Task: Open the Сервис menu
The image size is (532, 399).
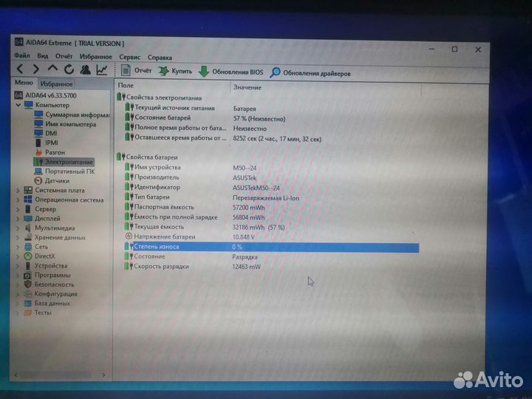Action: point(129,57)
